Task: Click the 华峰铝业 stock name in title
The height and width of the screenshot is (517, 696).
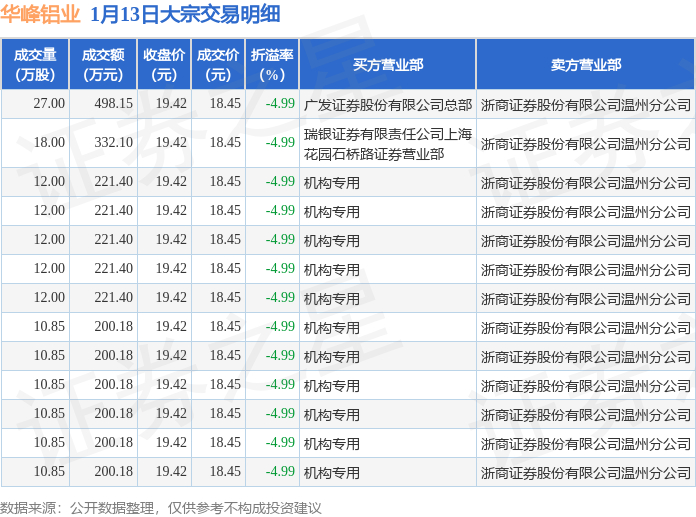Action: click(40, 14)
